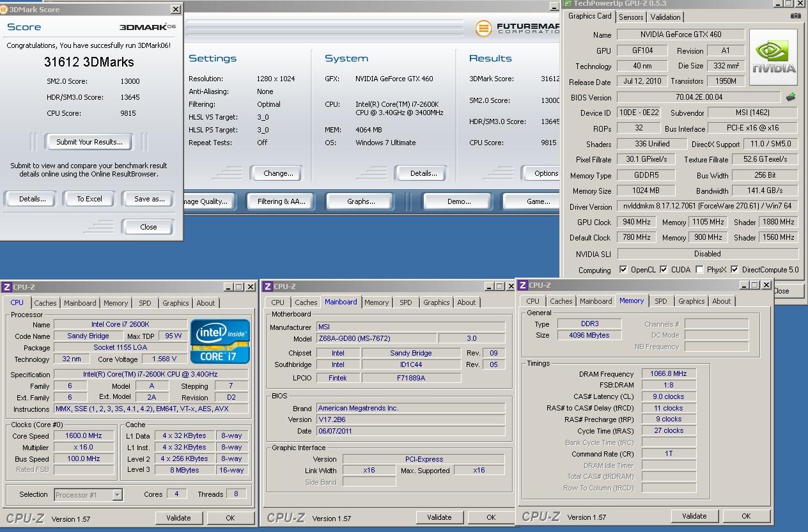Open Mainboard tab in Memory CPU-Z window
The width and height of the screenshot is (808, 532).
point(596,301)
